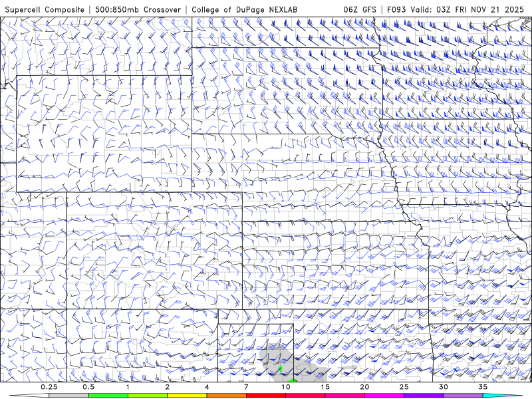Click the legend value "7"

246,387
